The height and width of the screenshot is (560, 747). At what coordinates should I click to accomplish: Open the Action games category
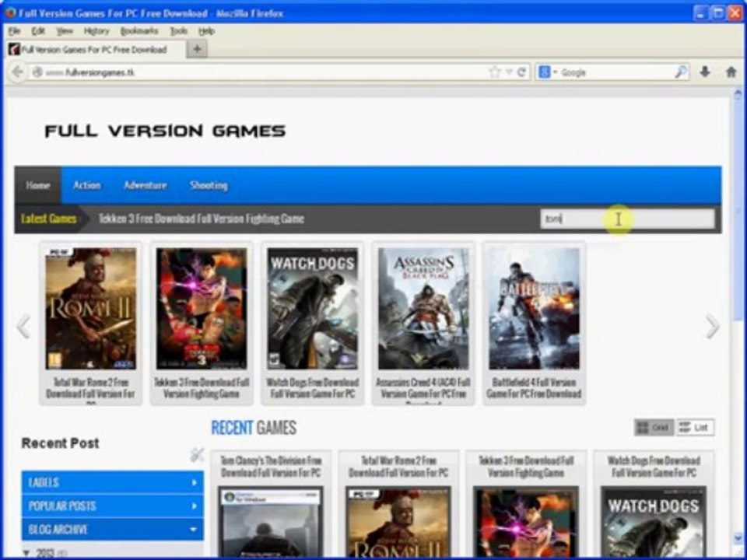coord(86,185)
